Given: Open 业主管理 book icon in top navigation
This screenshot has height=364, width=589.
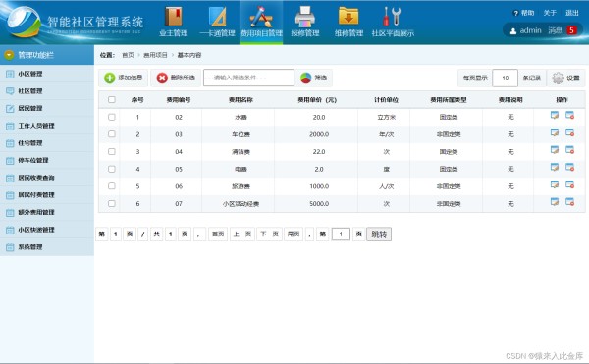Looking at the screenshot, I should click(x=174, y=17).
